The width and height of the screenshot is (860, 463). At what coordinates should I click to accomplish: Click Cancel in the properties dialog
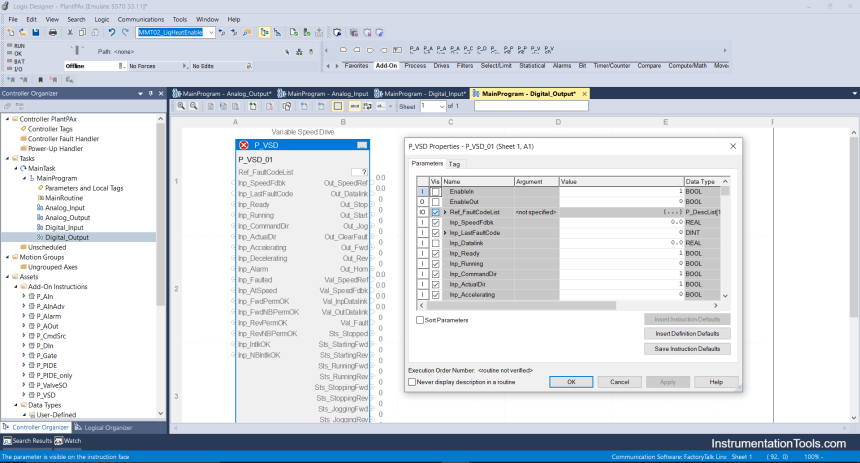(x=619, y=382)
